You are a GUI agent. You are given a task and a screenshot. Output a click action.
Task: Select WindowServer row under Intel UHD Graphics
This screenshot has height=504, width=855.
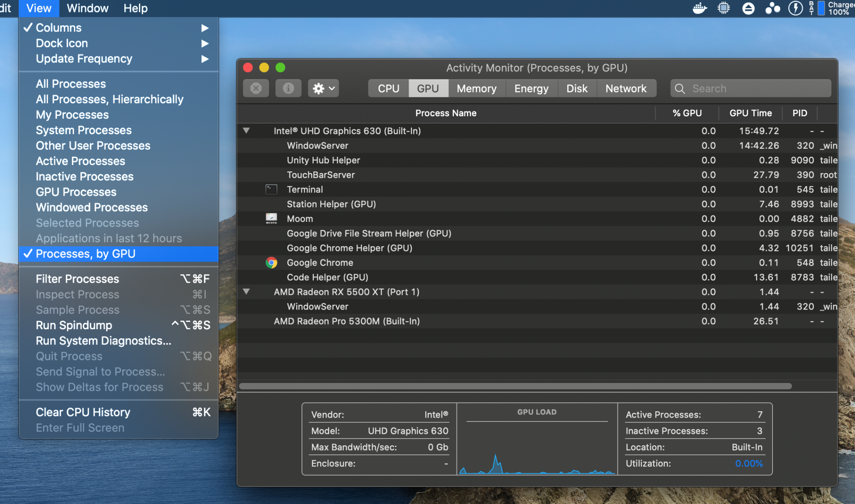tap(537, 145)
